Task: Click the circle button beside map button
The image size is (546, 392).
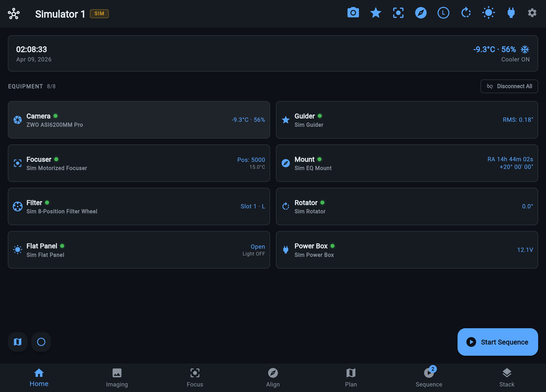Action: click(x=41, y=342)
